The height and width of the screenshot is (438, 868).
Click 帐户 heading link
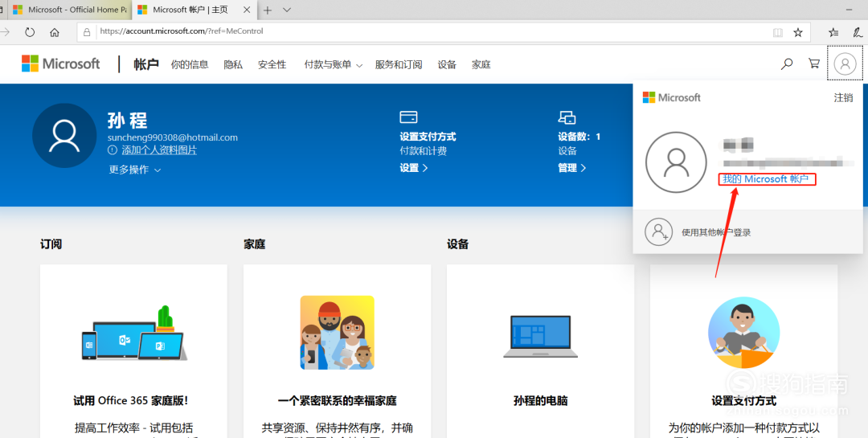pyautogui.click(x=146, y=64)
